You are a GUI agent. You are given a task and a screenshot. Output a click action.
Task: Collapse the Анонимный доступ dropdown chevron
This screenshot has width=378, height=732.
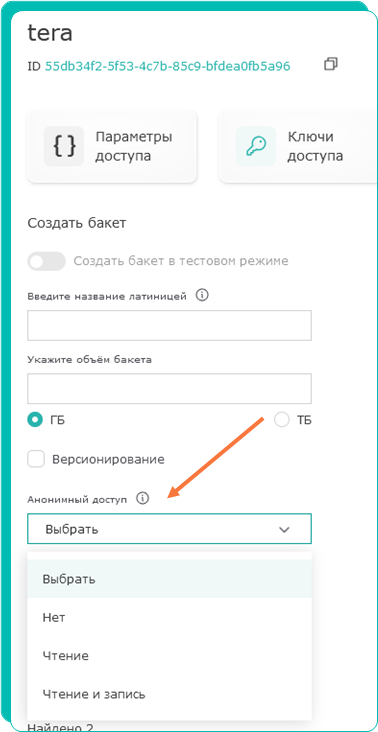pyautogui.click(x=284, y=529)
